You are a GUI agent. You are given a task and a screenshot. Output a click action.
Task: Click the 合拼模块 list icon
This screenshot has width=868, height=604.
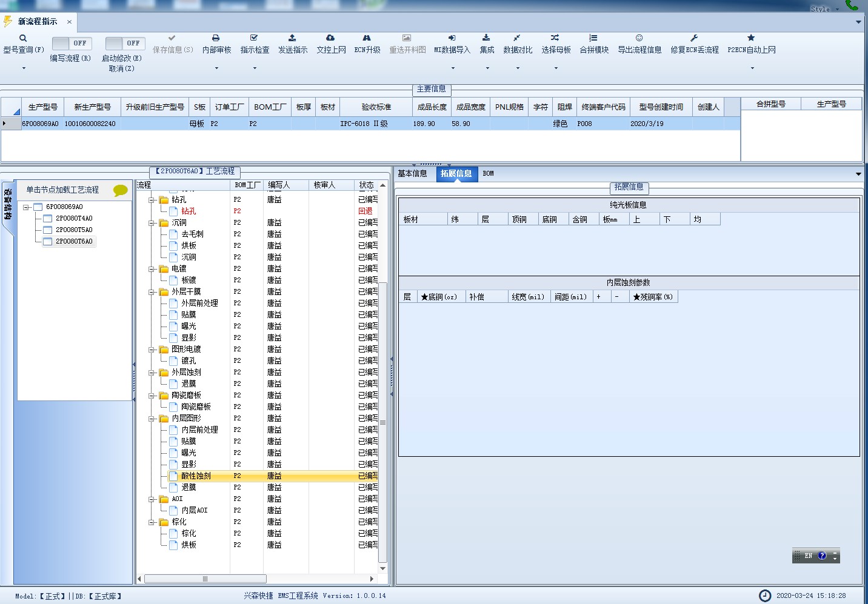pyautogui.click(x=593, y=38)
